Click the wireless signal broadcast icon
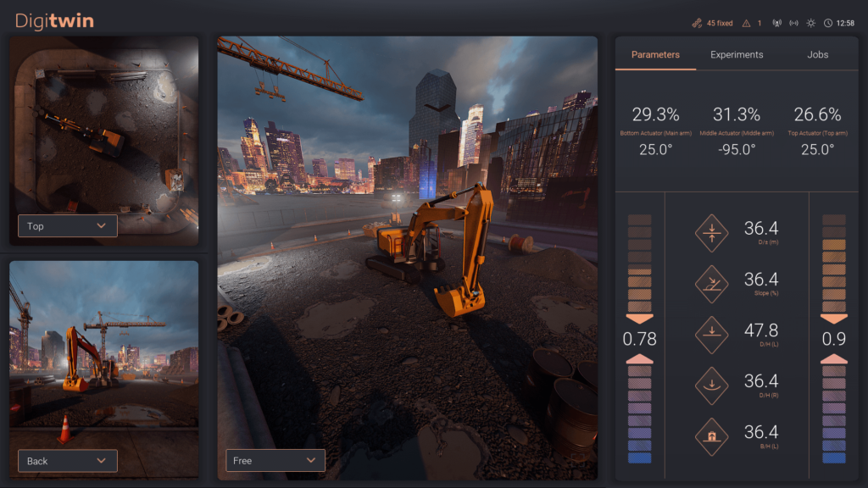The height and width of the screenshot is (488, 868). 793,23
